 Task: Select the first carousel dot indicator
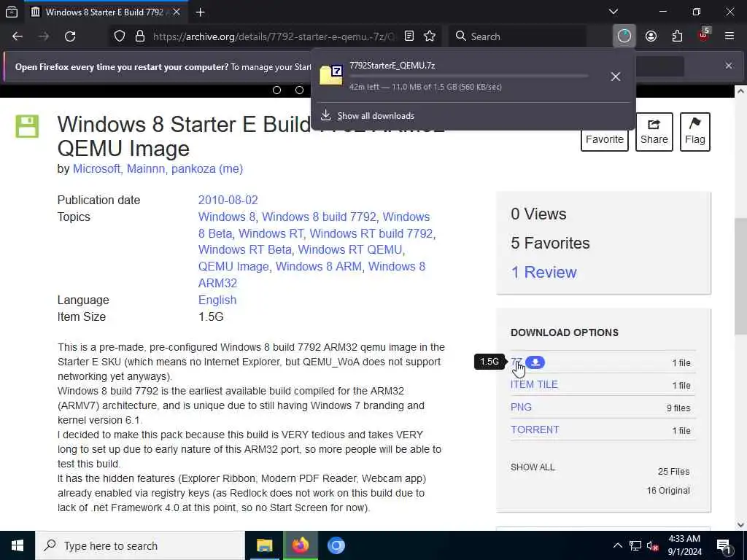[276, 90]
